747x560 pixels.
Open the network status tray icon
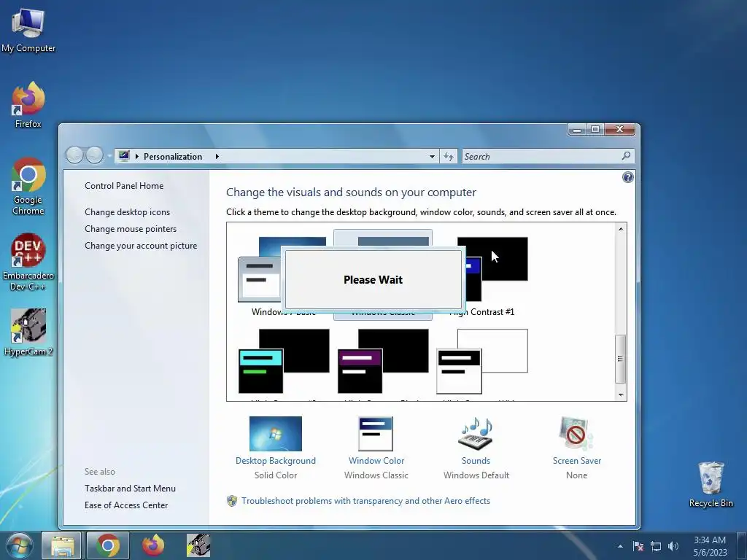click(x=656, y=546)
